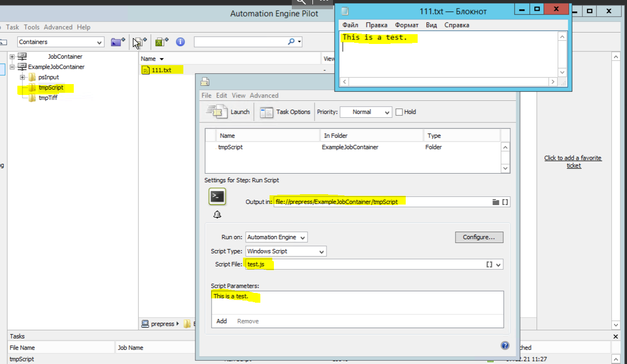This screenshot has height=364, width=627.
Task: Open the Priority Normal dropdown
Action: tap(366, 112)
